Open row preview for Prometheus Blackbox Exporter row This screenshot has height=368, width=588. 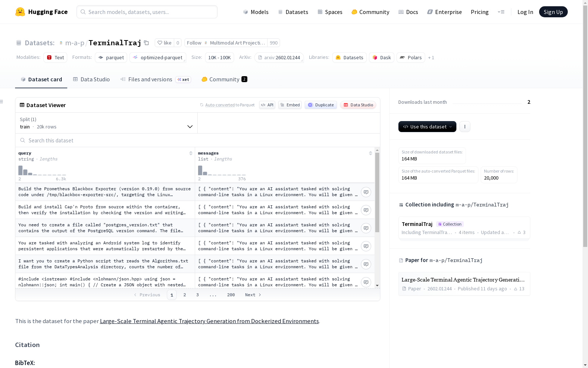click(x=366, y=192)
